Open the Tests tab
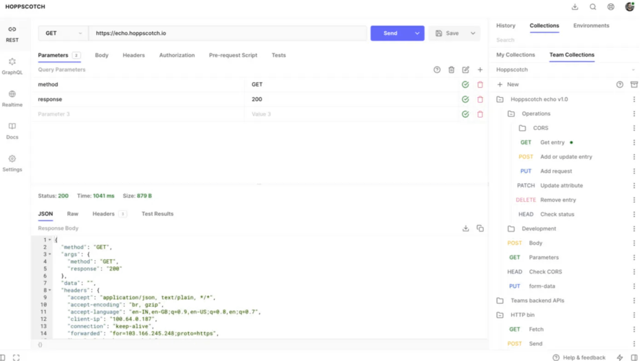 pyautogui.click(x=279, y=55)
